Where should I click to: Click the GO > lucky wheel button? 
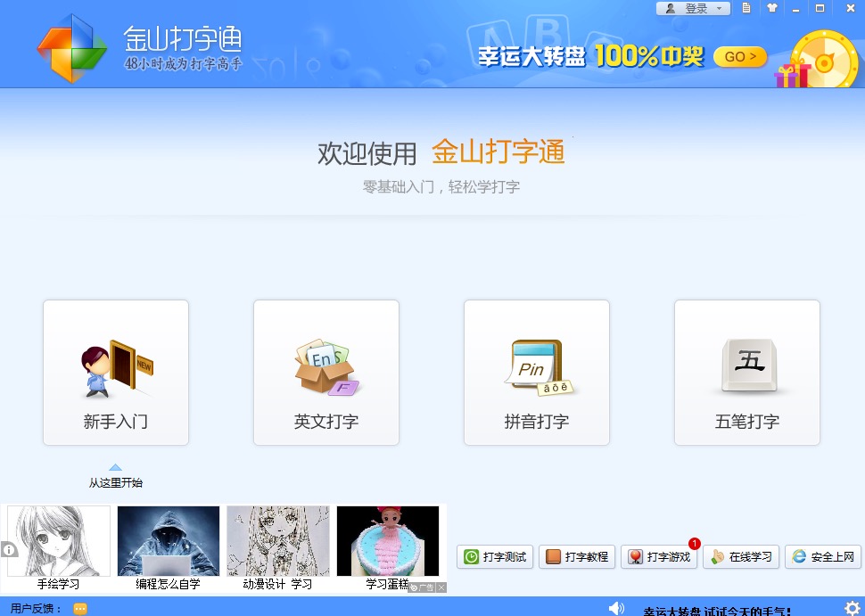pyautogui.click(x=740, y=57)
